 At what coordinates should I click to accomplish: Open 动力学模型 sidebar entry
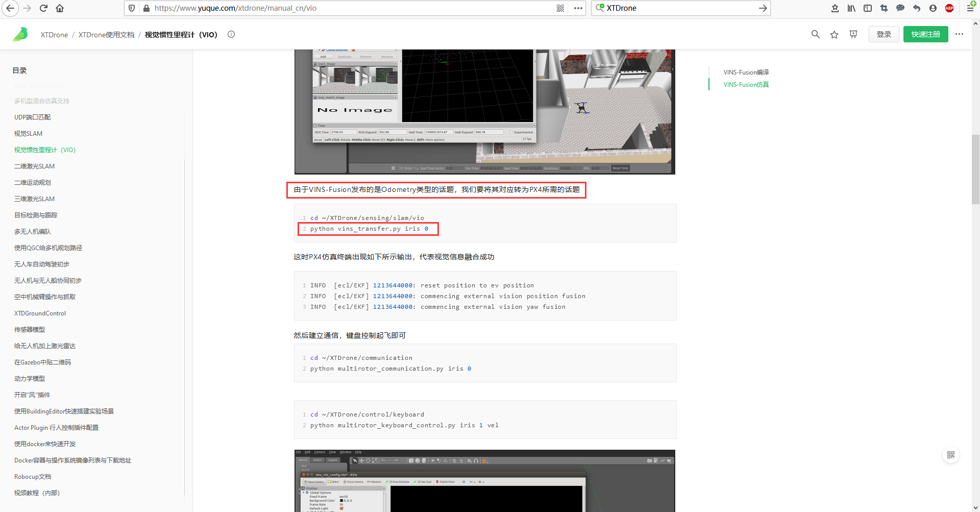(x=30, y=379)
